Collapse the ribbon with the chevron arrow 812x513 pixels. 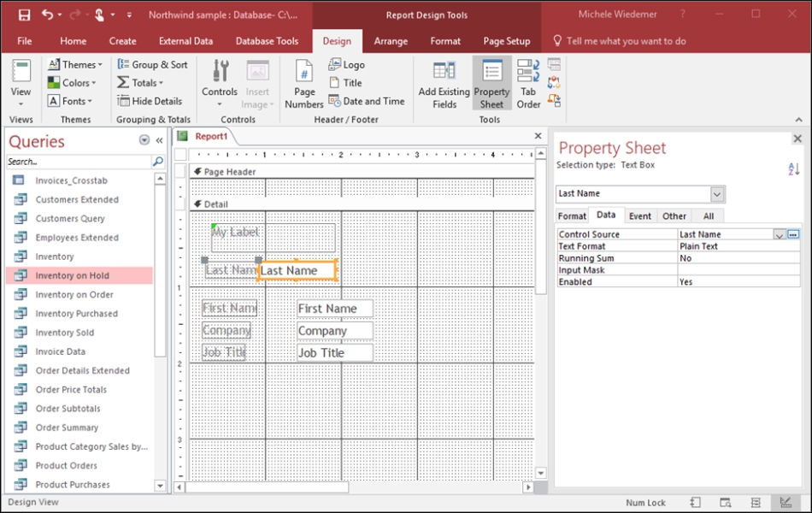799,120
